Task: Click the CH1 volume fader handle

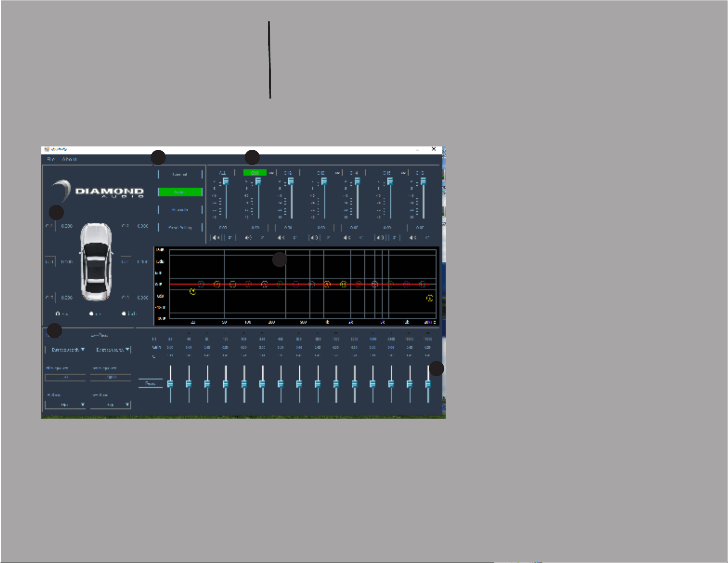Action: pos(258,181)
